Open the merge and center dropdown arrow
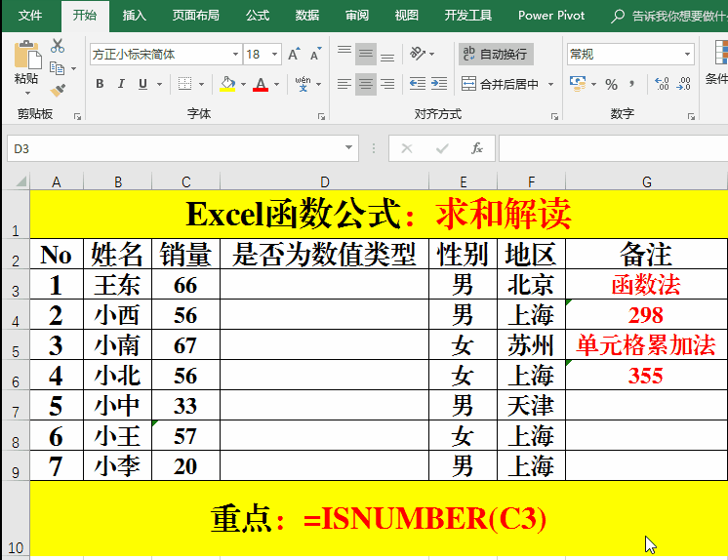 click(550, 85)
